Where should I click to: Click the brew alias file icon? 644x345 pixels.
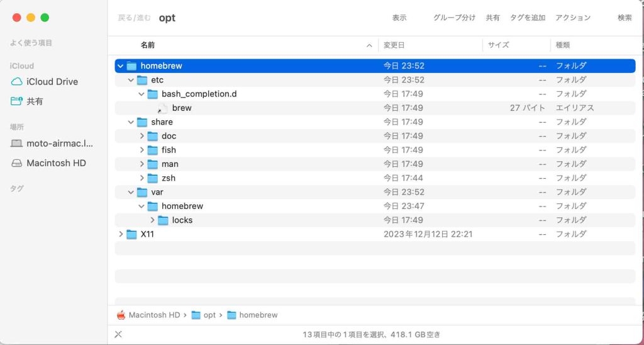tap(163, 108)
